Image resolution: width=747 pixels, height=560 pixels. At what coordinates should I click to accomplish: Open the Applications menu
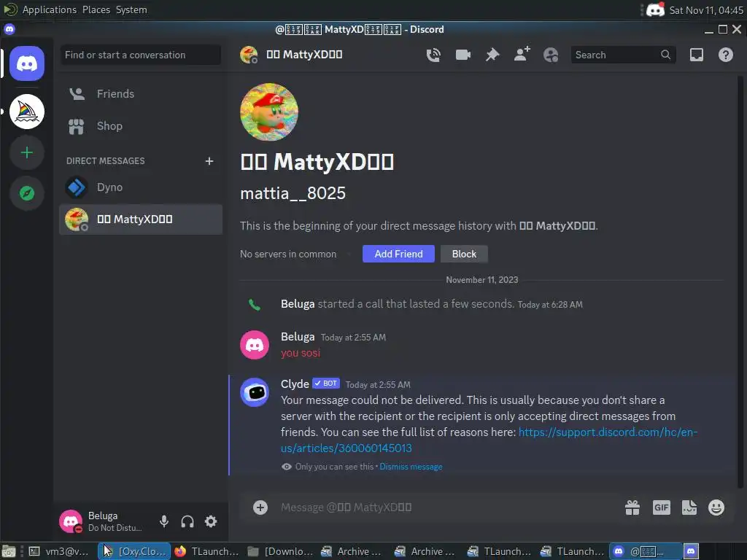49,9
